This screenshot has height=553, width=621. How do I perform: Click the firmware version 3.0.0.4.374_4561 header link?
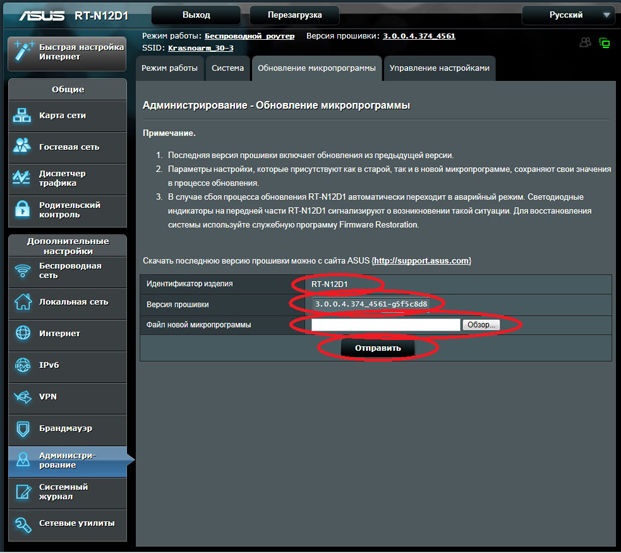[x=419, y=36]
